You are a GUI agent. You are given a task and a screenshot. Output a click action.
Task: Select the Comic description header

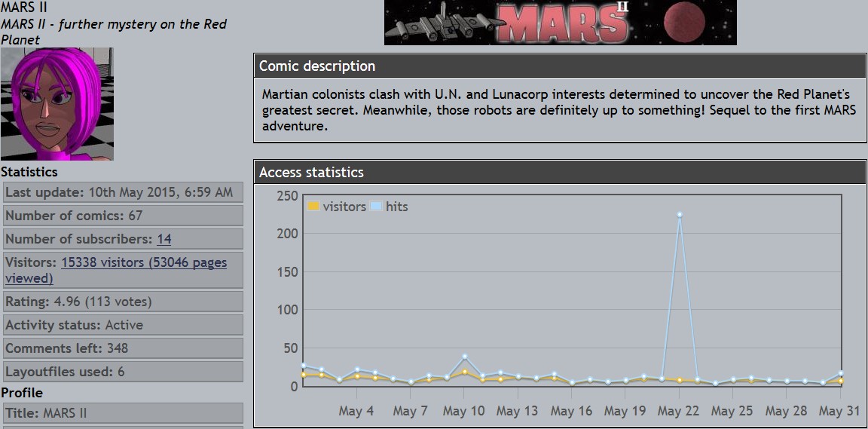[560, 66]
